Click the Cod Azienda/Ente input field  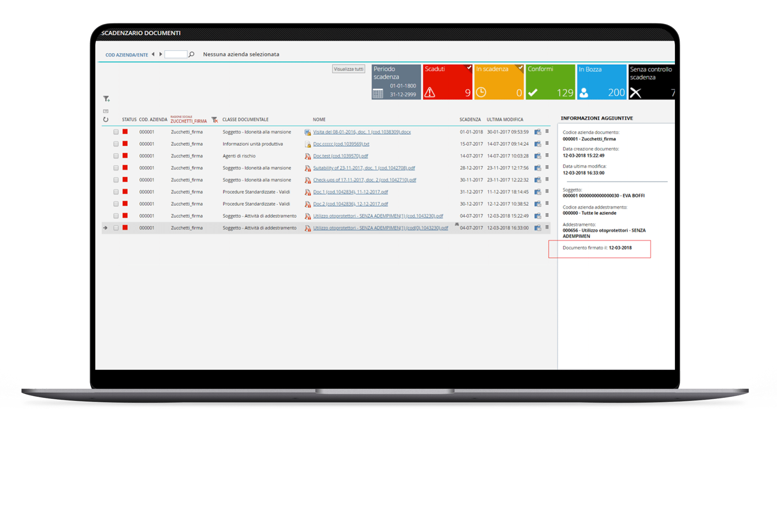pos(176,55)
